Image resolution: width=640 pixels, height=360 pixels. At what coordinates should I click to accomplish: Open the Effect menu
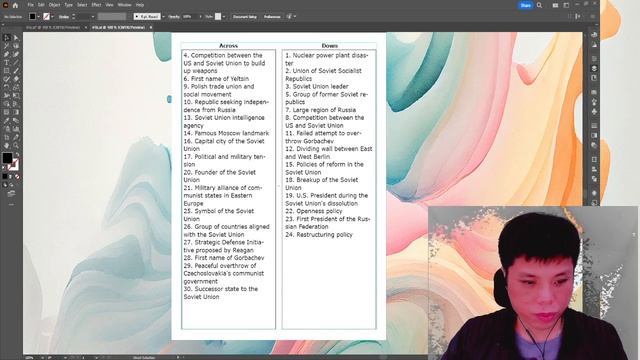(x=96, y=5)
